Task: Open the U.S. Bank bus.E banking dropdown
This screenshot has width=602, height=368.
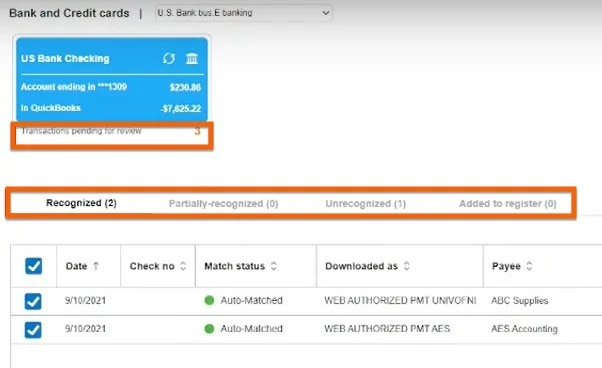Action: pyautogui.click(x=243, y=13)
